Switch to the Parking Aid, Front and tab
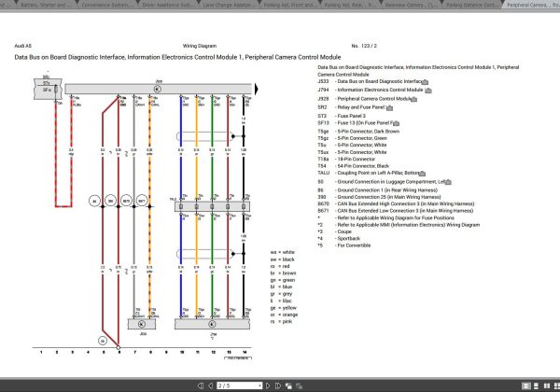 [289, 5]
